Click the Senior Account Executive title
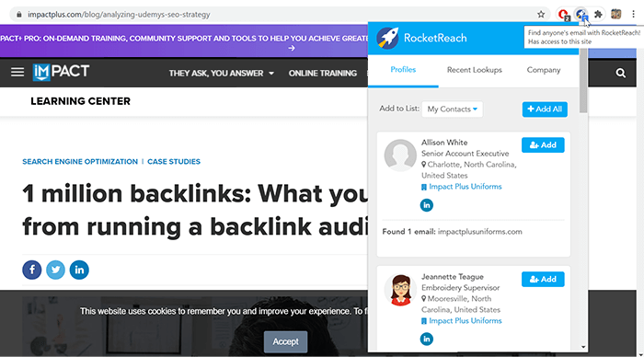Screen dimensions: 644x357 [x=465, y=154]
